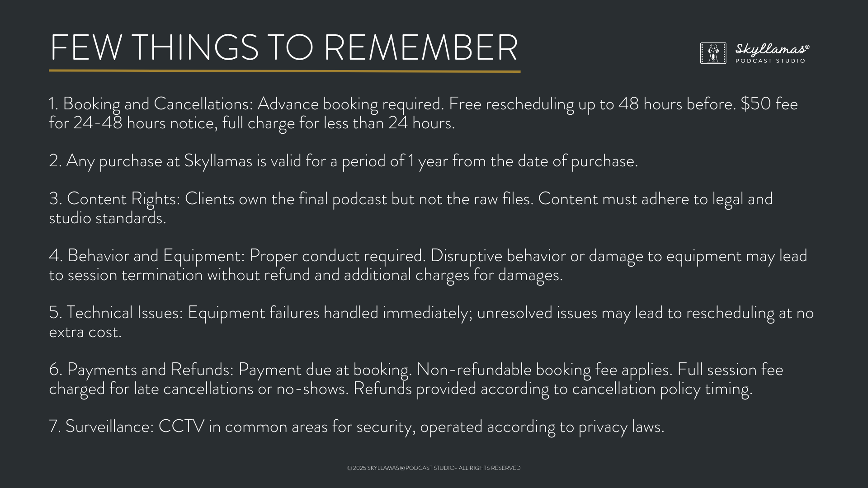Image resolution: width=868 pixels, height=488 pixels.
Task: Select item 2 about one-year purchase validity
Action: [x=343, y=161]
